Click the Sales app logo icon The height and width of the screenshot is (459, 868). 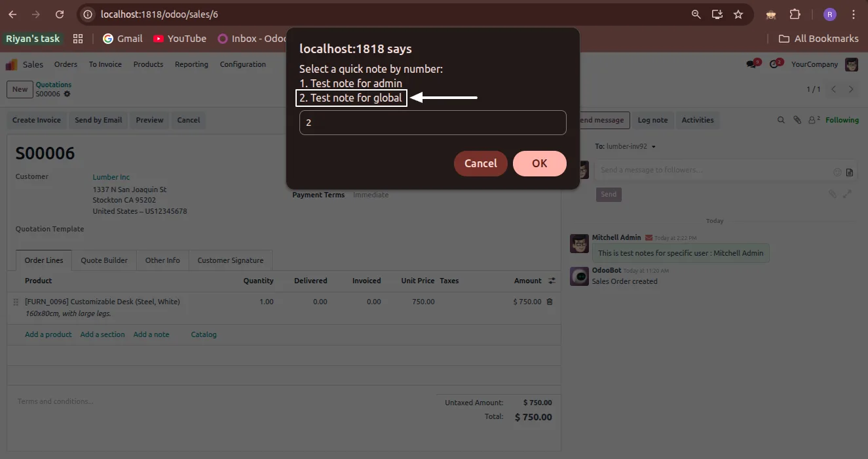(x=12, y=64)
